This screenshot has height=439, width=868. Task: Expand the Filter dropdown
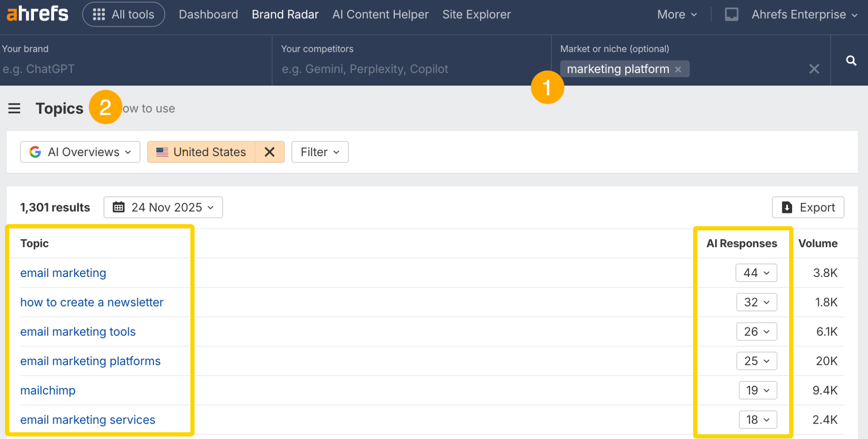(x=320, y=152)
